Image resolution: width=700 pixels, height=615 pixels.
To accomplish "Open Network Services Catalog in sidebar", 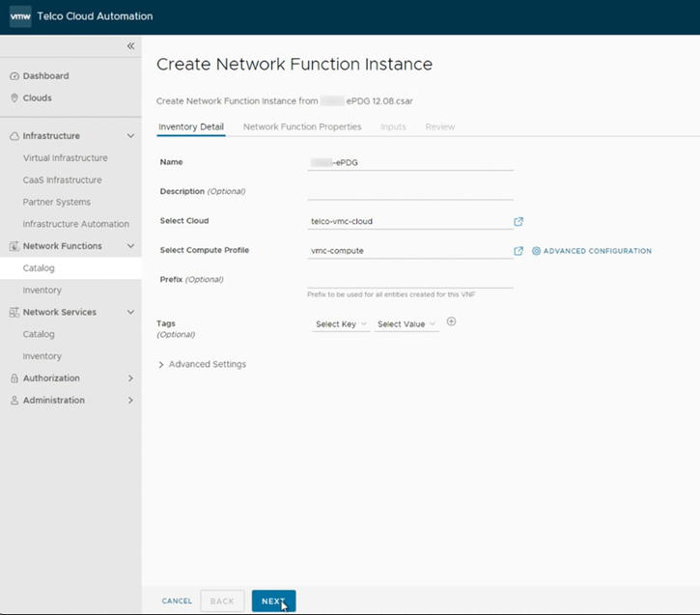I will pyautogui.click(x=39, y=335).
